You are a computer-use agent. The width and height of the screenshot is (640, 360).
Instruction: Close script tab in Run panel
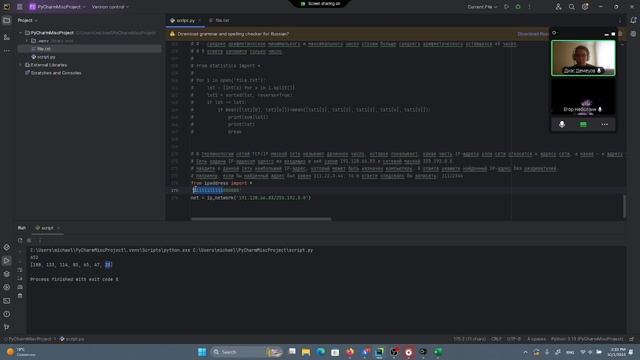tap(59, 228)
